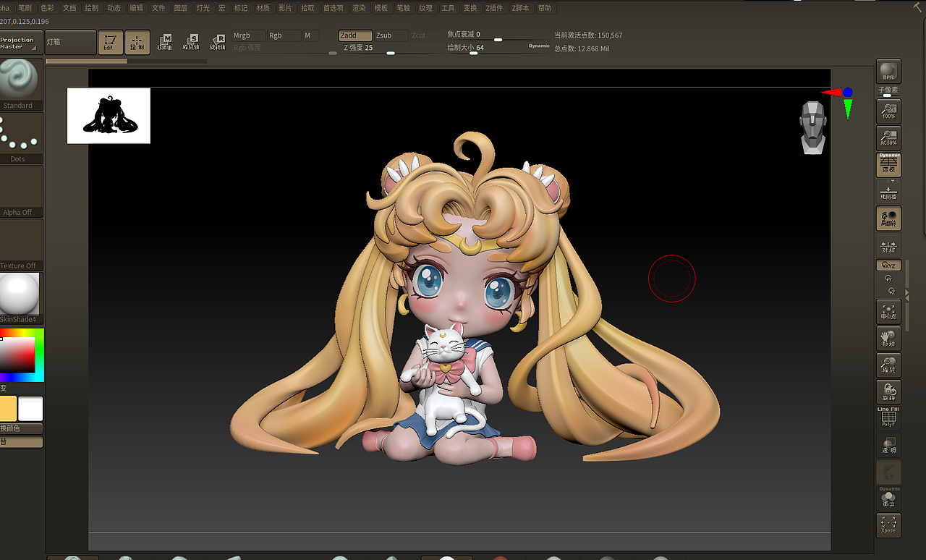The height and width of the screenshot is (560, 926).
Task: Enable M material-only mode
Action: coord(310,35)
